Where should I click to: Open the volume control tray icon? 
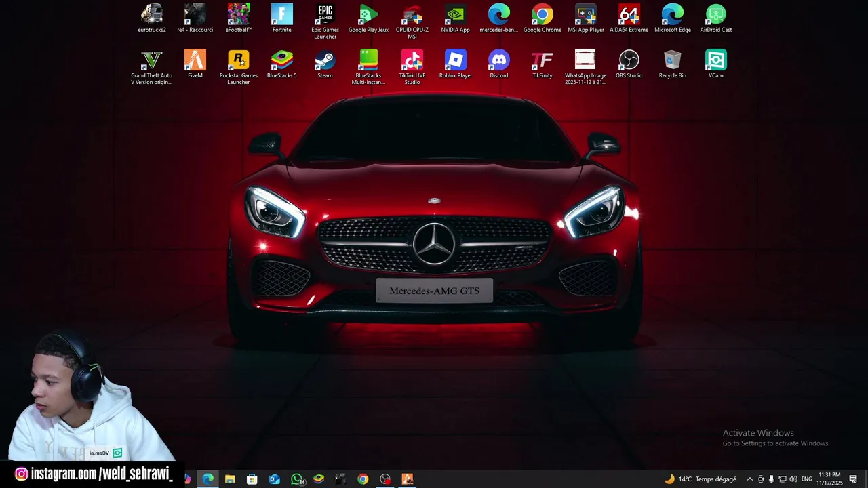pos(793,479)
